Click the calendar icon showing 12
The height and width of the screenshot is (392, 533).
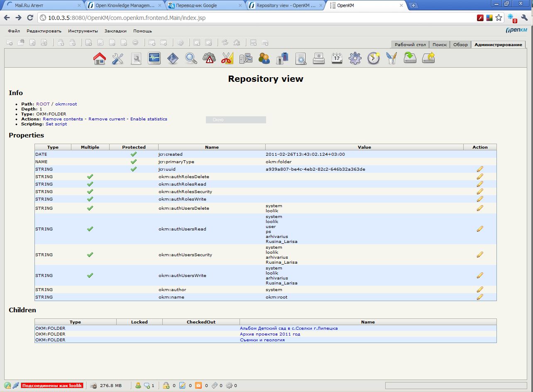click(337, 58)
